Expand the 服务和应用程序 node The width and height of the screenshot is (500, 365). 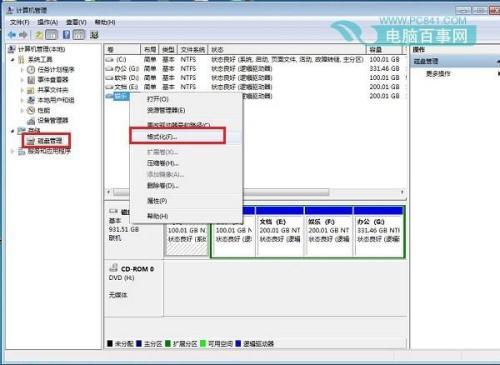pos(13,151)
